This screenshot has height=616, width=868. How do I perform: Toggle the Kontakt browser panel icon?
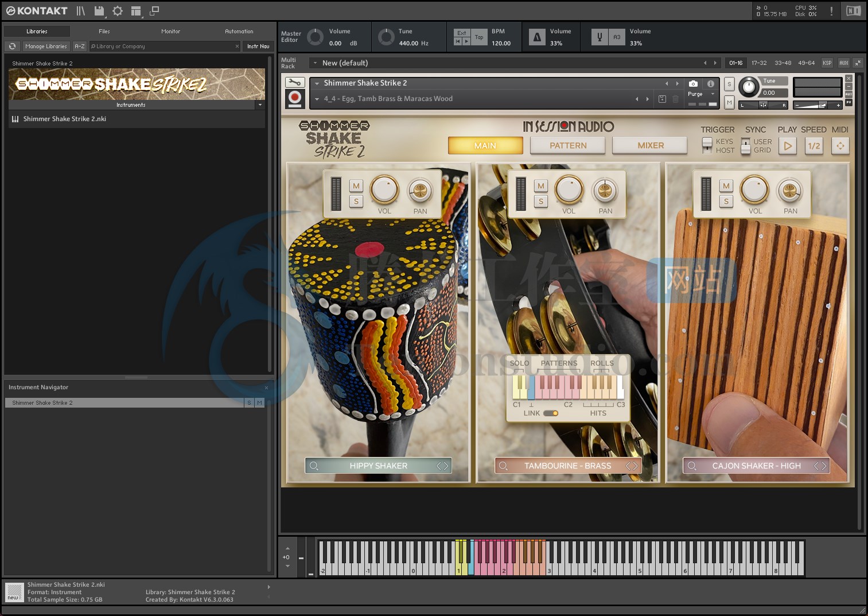pos(81,11)
